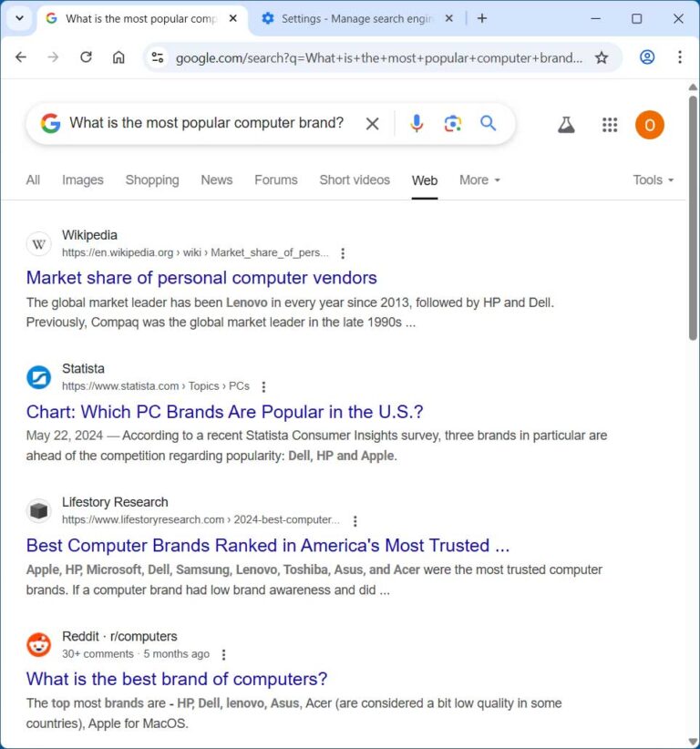Click the Reddit · r/computers source name
The image size is (700, 749).
119,637
